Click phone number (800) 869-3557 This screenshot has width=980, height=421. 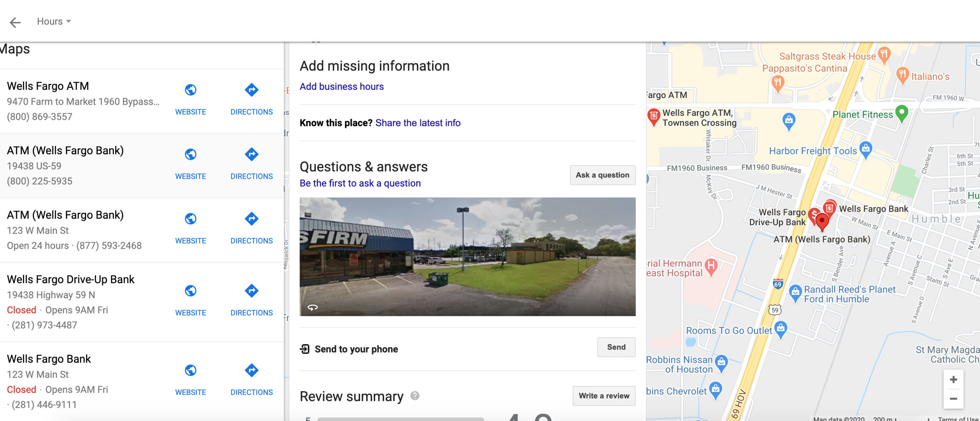[x=39, y=116]
